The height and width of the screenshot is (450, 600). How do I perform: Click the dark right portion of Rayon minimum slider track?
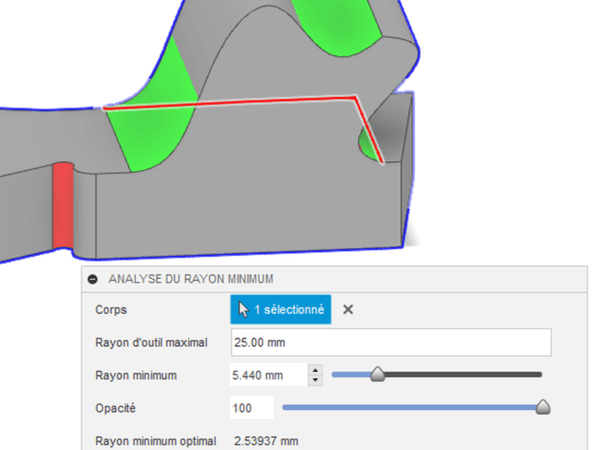point(470,375)
